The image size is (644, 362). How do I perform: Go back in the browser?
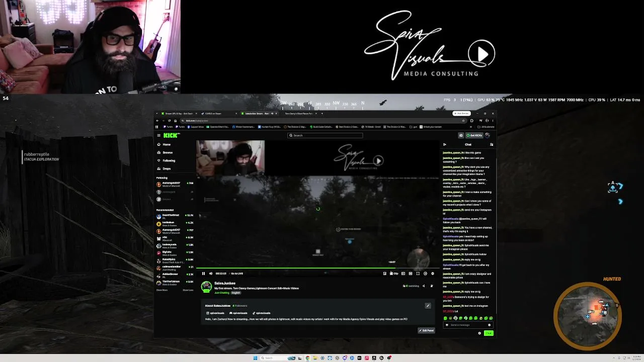point(157,121)
